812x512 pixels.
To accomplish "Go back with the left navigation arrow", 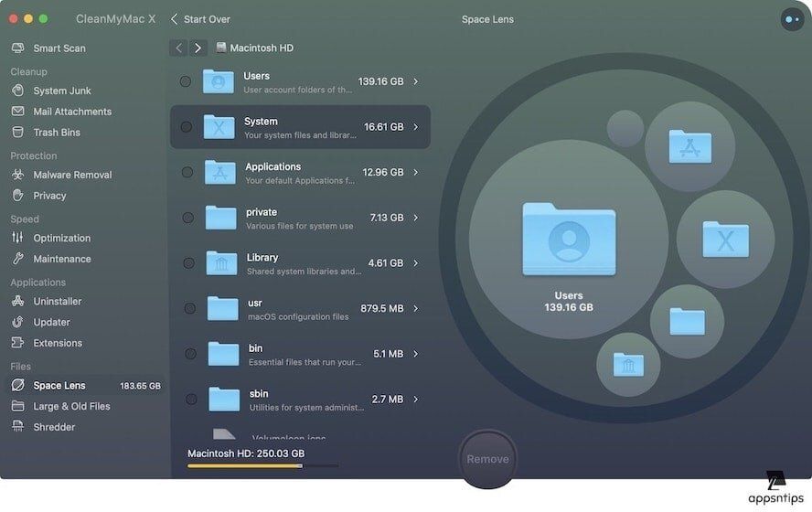I will click(x=178, y=48).
